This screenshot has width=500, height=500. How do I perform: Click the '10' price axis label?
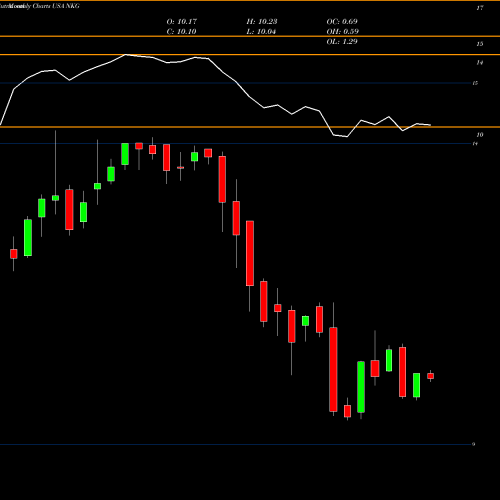click(480, 135)
